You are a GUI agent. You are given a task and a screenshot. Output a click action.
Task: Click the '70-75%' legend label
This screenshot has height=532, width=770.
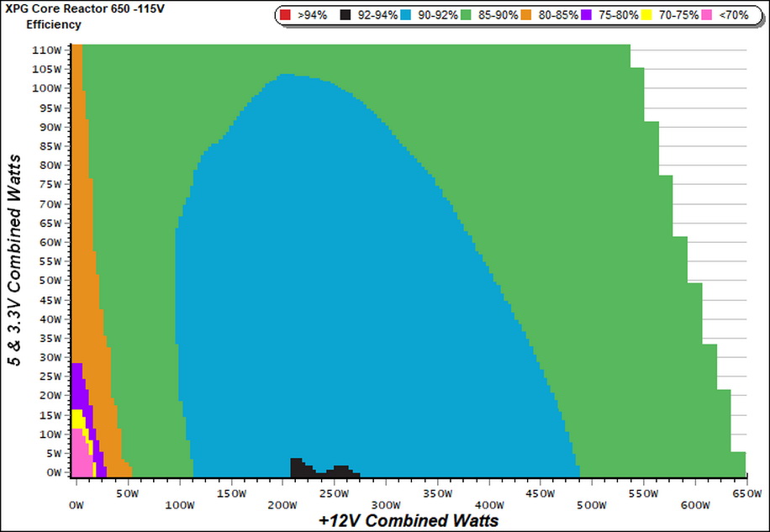[678, 16]
